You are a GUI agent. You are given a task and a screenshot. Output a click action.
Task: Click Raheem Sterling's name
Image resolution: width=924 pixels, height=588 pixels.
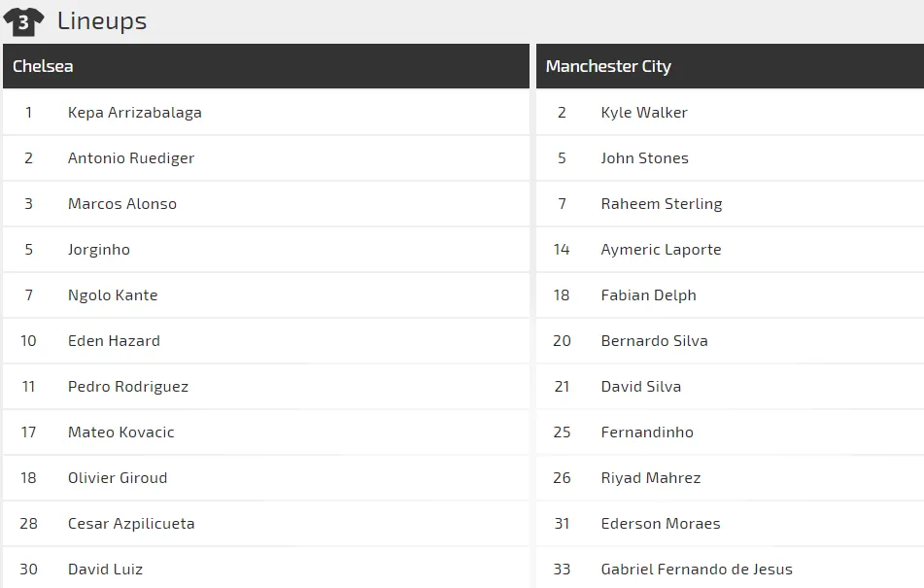point(662,204)
